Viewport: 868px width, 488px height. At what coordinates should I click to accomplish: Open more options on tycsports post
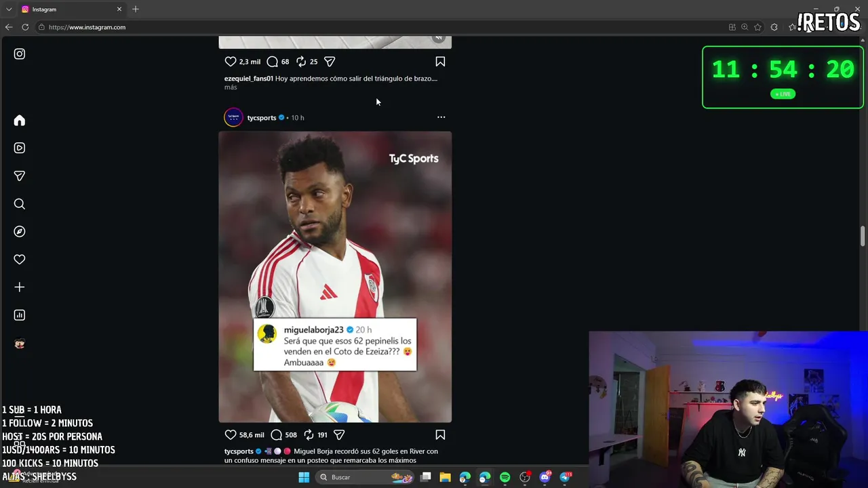click(x=441, y=117)
